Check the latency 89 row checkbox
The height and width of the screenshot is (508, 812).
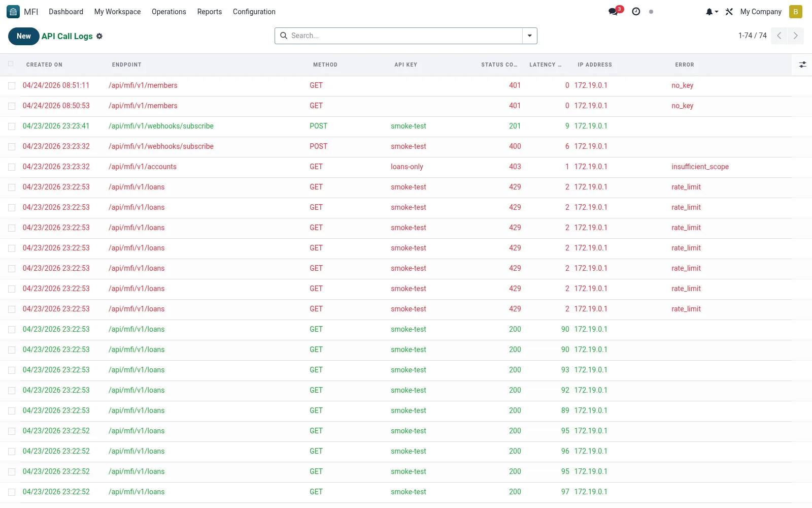coord(12,411)
